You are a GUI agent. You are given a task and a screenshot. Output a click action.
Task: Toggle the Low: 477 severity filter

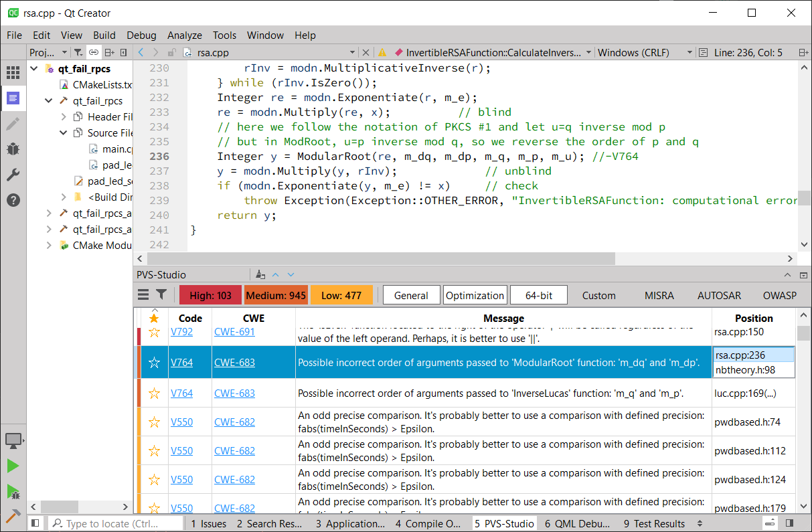(x=341, y=296)
